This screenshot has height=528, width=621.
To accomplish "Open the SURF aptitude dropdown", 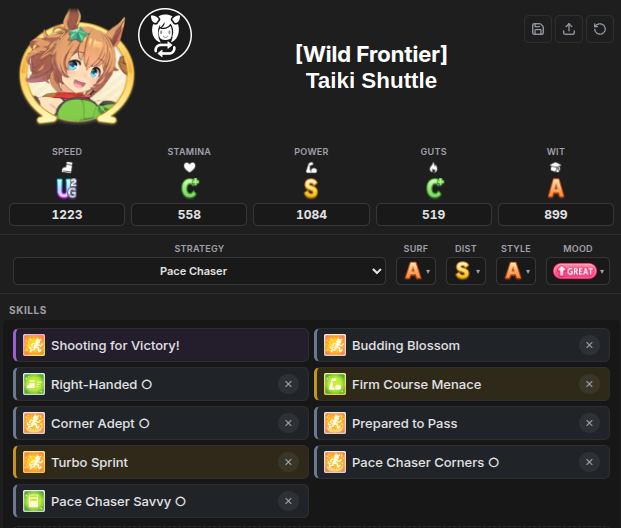I will (x=416, y=271).
